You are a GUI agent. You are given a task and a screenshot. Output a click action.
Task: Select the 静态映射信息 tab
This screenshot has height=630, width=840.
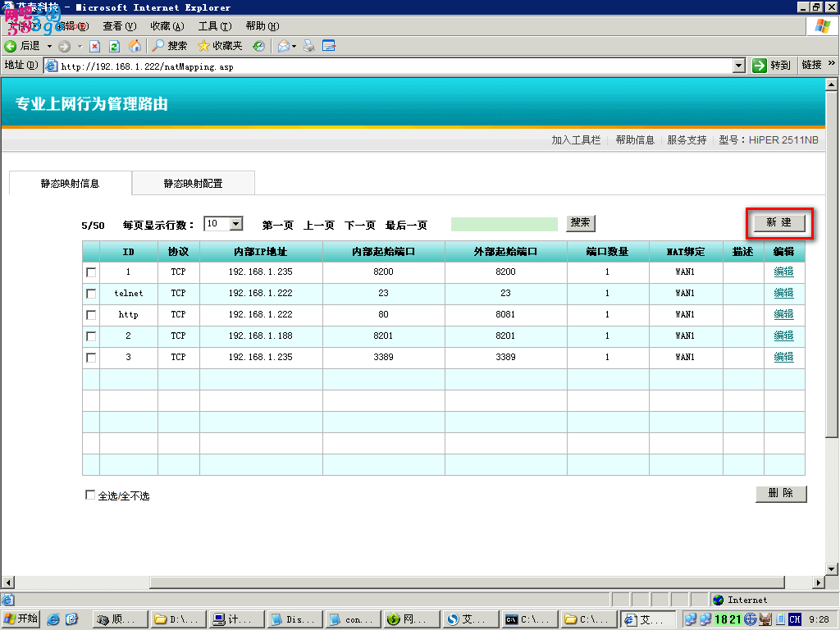[71, 183]
